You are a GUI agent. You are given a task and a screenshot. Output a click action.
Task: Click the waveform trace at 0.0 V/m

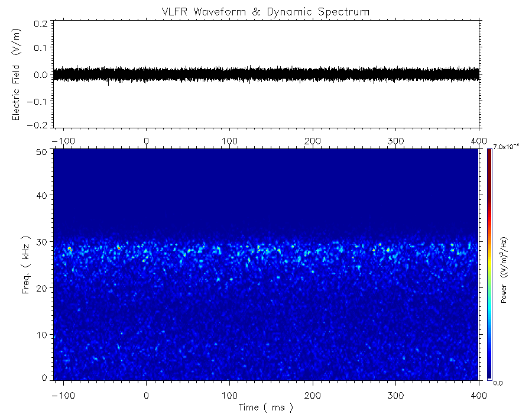tap(266, 75)
